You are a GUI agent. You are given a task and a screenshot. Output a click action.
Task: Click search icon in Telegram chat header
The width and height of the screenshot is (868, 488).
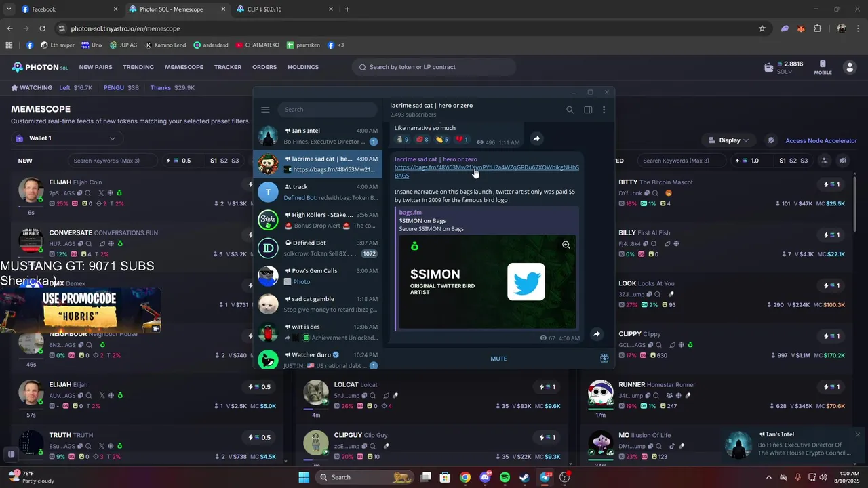[570, 110]
